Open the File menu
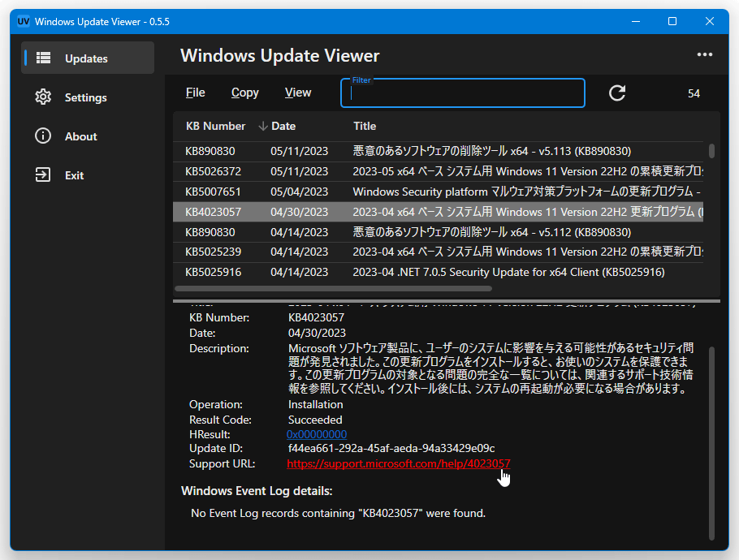Screen dimensions: 739x560 tap(195, 93)
